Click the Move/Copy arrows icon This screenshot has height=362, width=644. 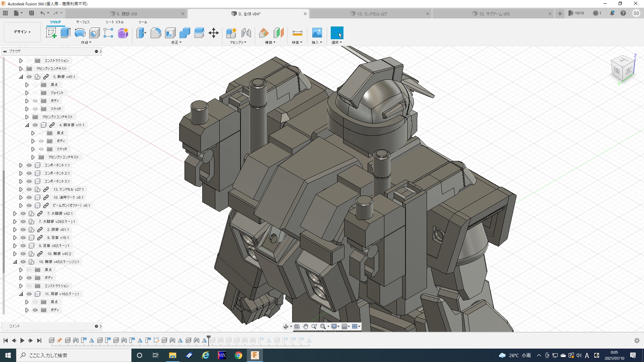tap(214, 33)
